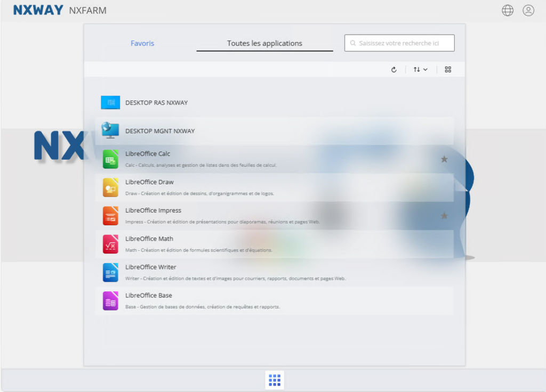
Task: Select the DESKTOP RAS NXWAY text
Action: [156, 103]
